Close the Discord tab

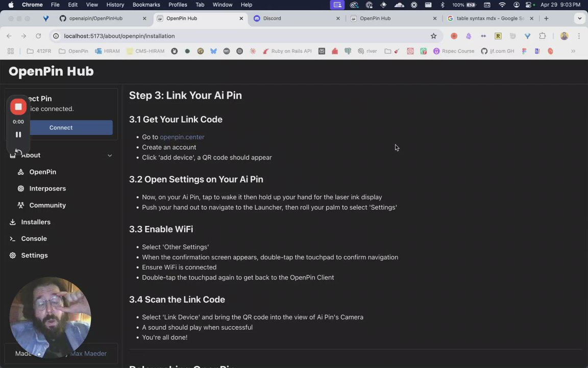pyautogui.click(x=338, y=18)
